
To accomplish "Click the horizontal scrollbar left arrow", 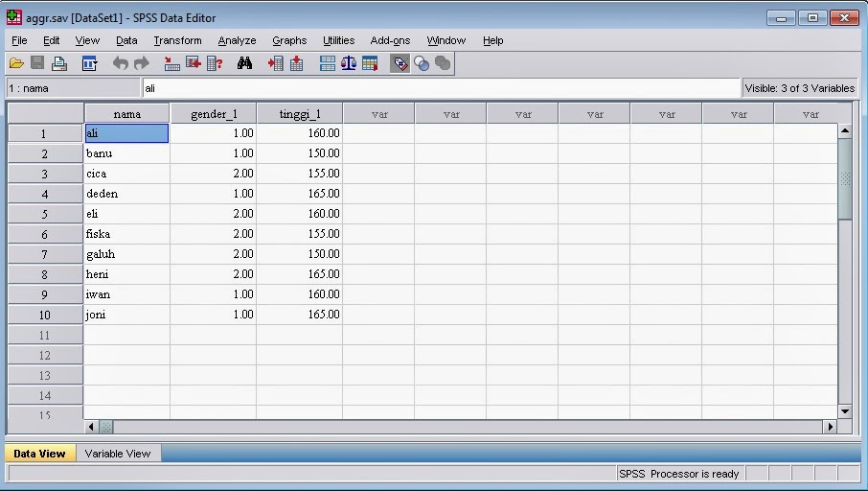I will click(91, 427).
